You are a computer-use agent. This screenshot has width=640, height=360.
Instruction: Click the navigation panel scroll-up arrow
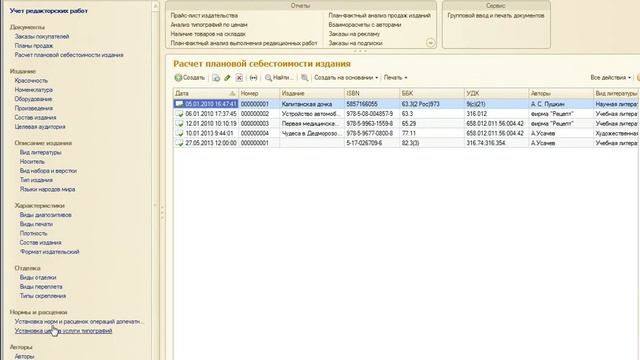coord(156,6)
